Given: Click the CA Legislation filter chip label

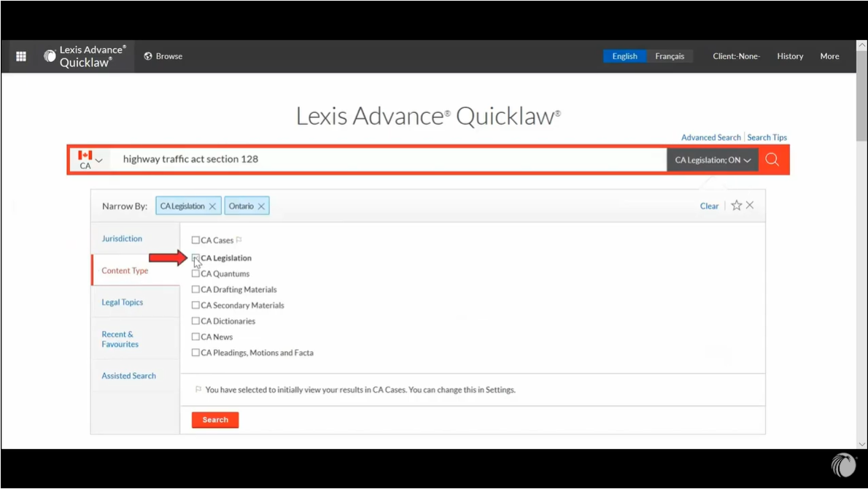Looking at the screenshot, I should [x=182, y=206].
